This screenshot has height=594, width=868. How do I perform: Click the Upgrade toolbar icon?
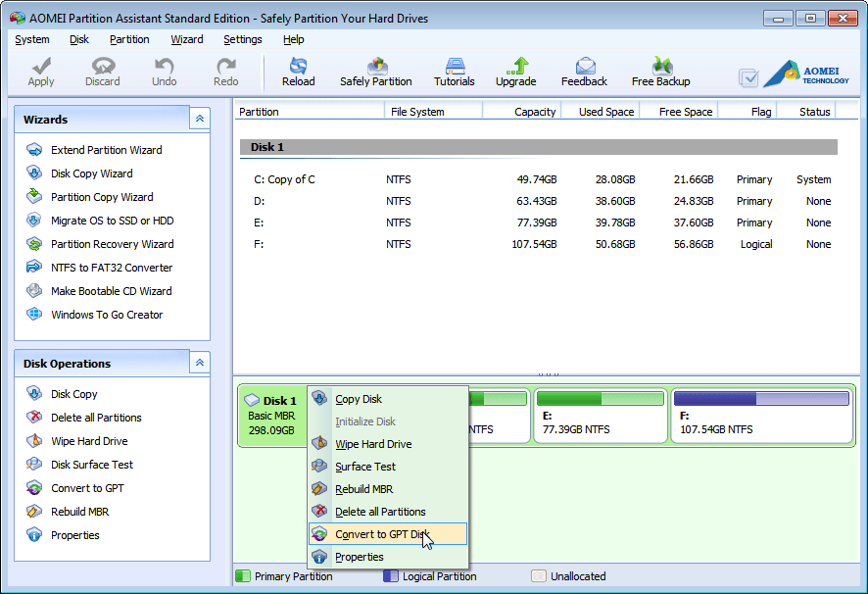coord(515,71)
